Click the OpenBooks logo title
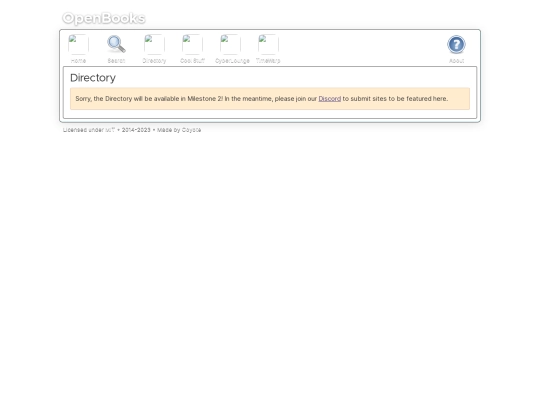Image resolution: width=540 pixels, height=405 pixels. (x=104, y=18)
